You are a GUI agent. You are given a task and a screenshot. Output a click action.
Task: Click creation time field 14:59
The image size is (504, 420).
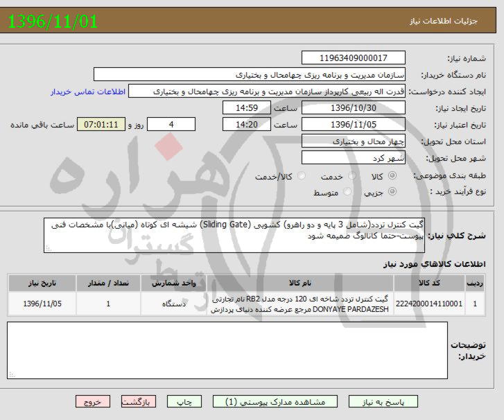(247, 108)
